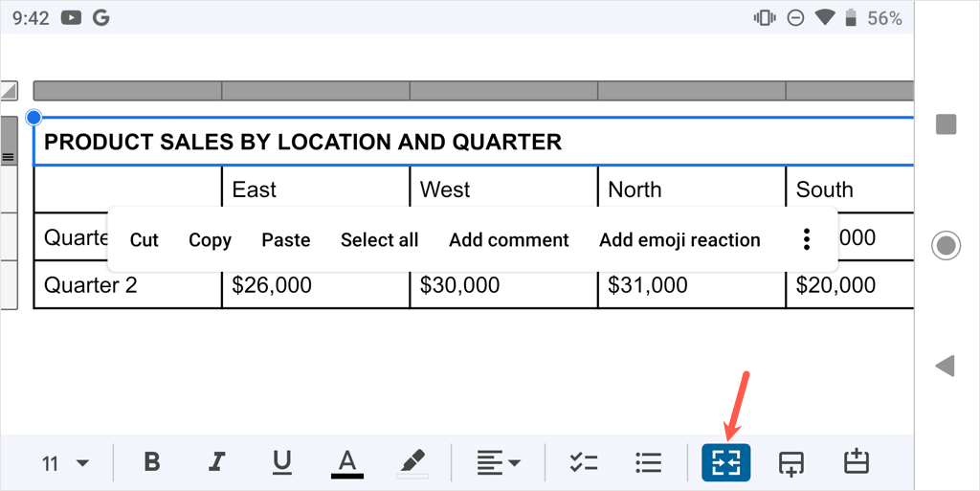
Task: Choose Cut from context menu
Action: 144,240
